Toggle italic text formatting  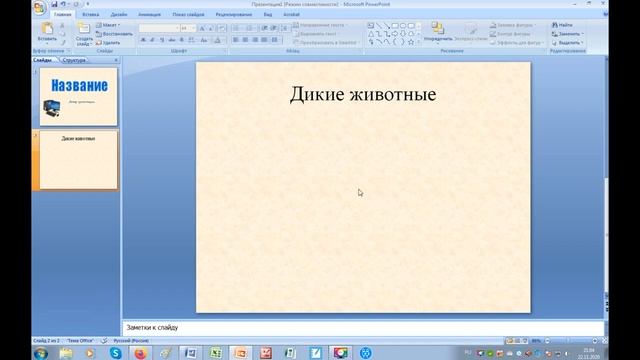point(152,40)
